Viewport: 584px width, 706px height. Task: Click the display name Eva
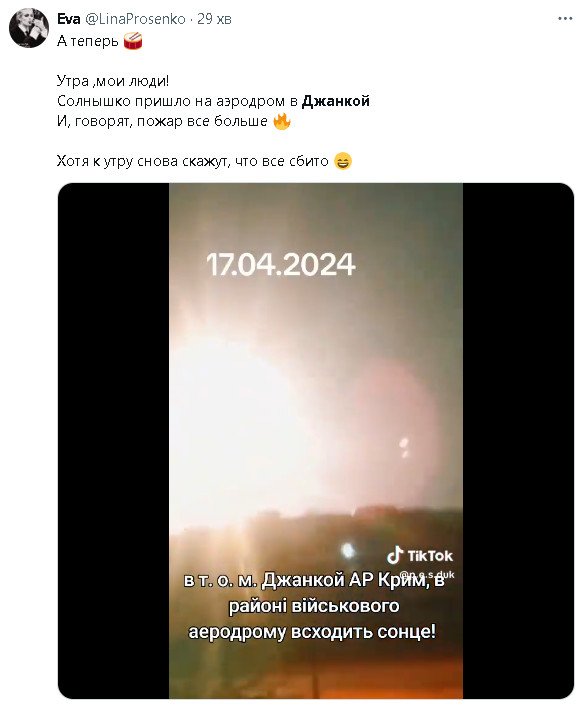click(68, 19)
